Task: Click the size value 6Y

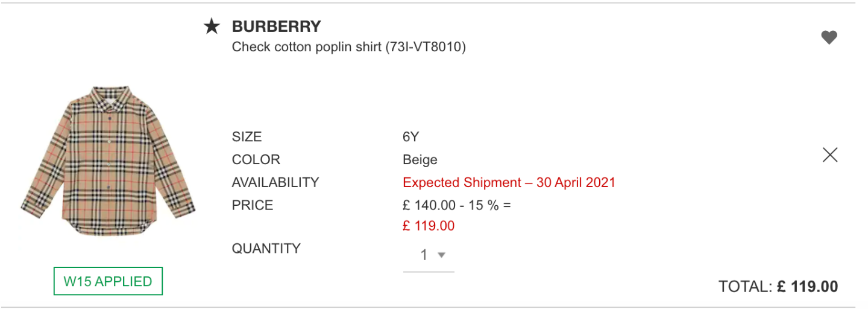Action: 410,137
